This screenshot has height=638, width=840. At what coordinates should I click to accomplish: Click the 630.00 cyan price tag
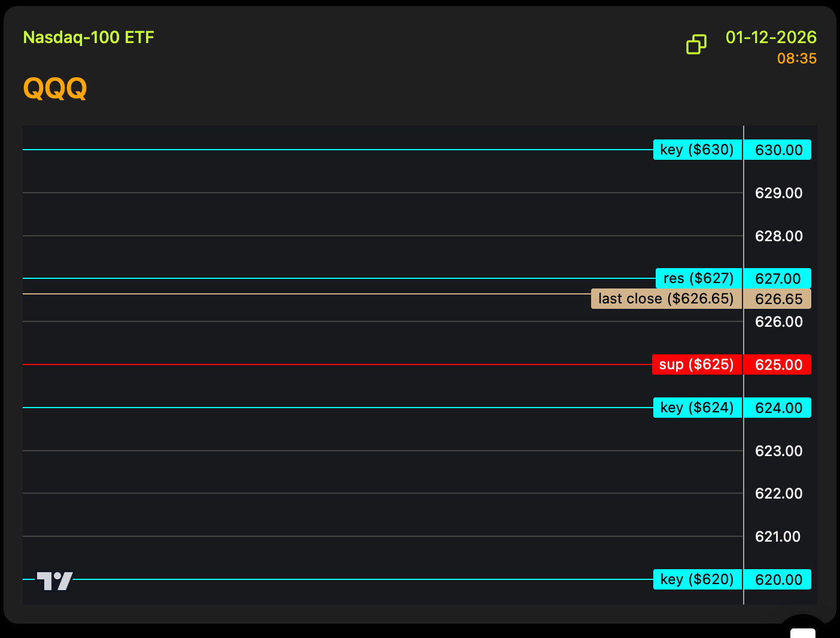(778, 150)
